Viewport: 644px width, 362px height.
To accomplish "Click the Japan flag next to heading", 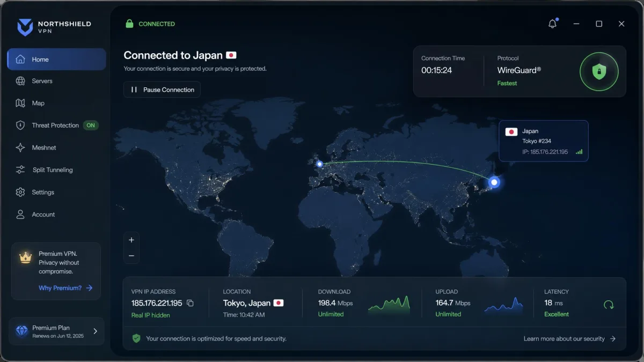I will tap(231, 55).
